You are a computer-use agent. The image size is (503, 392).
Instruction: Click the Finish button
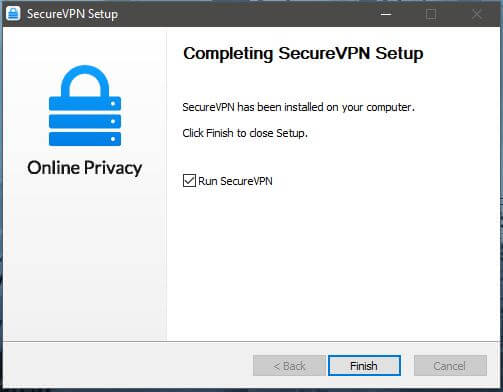coord(364,366)
